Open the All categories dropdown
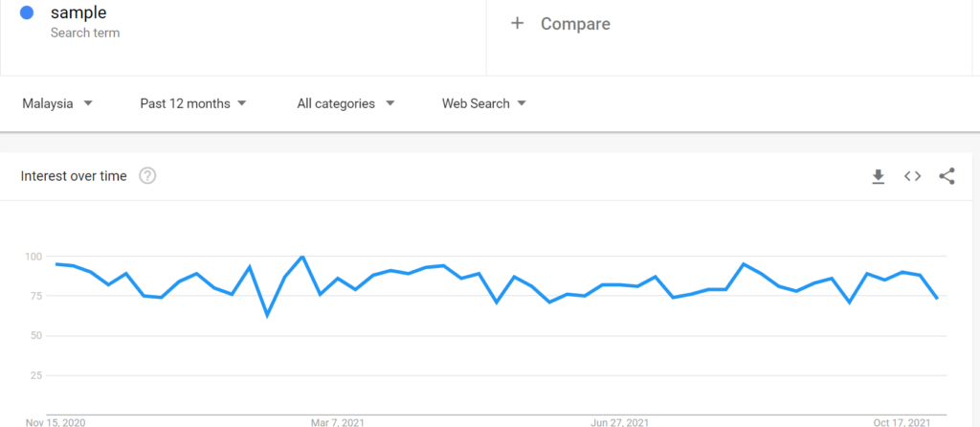 345,103
